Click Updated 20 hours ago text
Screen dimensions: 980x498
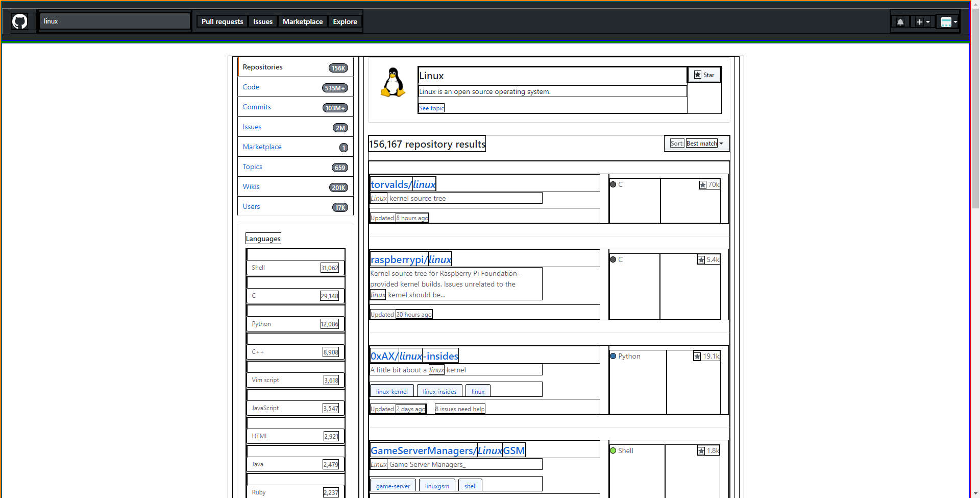point(401,315)
